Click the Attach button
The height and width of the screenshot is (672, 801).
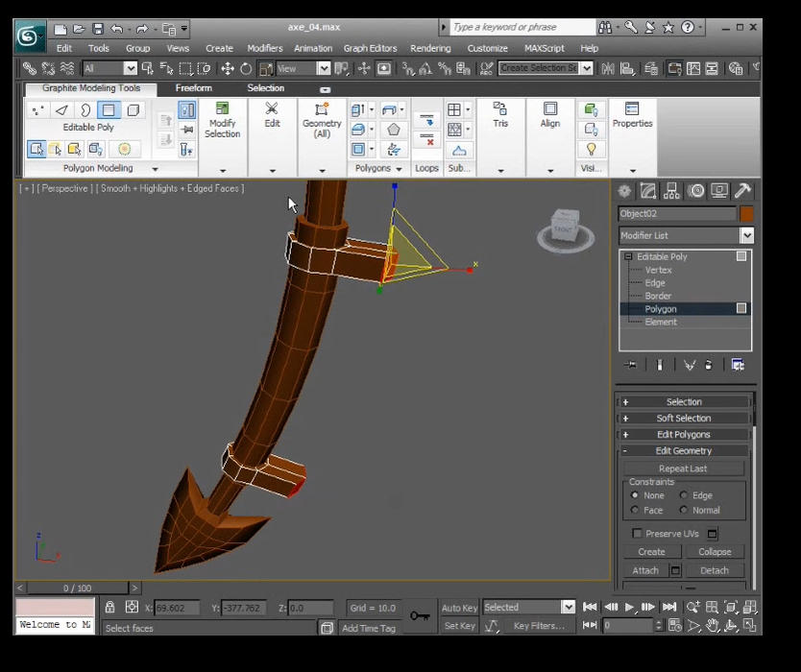(643, 569)
